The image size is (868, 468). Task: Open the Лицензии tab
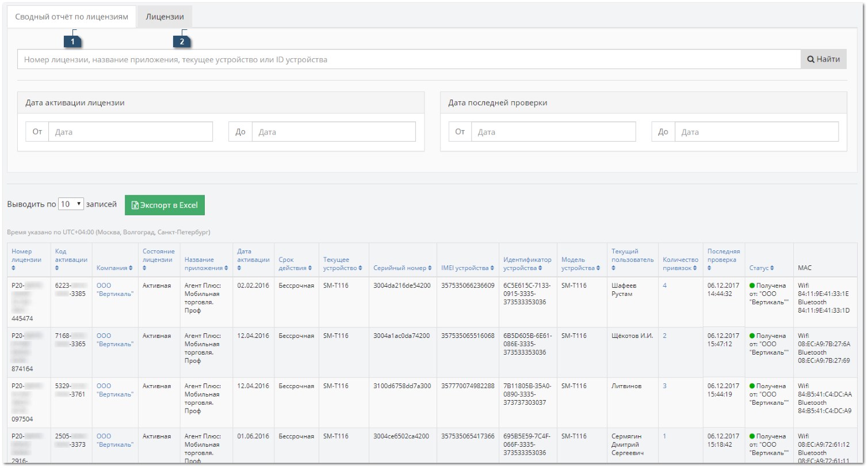tap(165, 17)
